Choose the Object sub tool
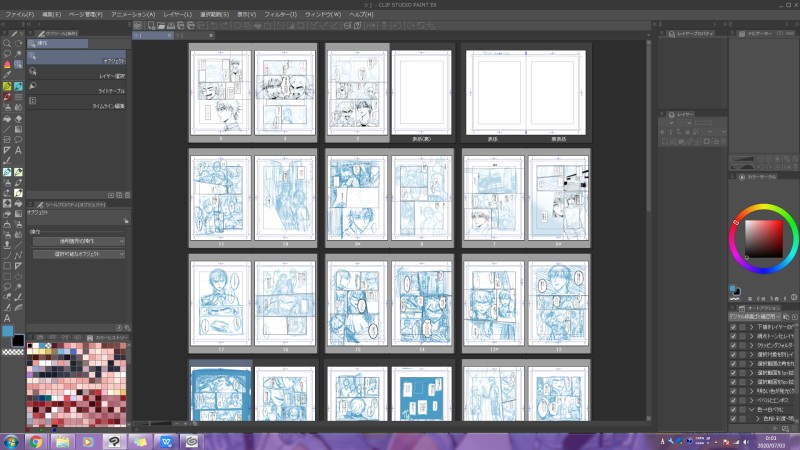Image resolution: width=800 pixels, height=450 pixels. (77, 57)
